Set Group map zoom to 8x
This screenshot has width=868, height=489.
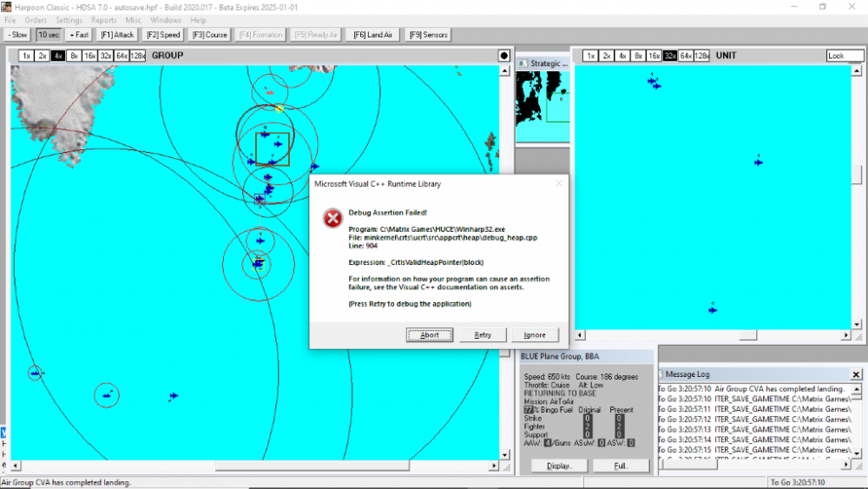click(x=74, y=56)
